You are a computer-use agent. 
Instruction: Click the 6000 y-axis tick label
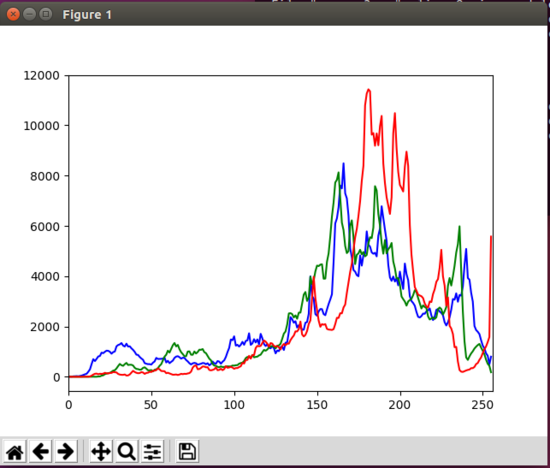point(45,227)
